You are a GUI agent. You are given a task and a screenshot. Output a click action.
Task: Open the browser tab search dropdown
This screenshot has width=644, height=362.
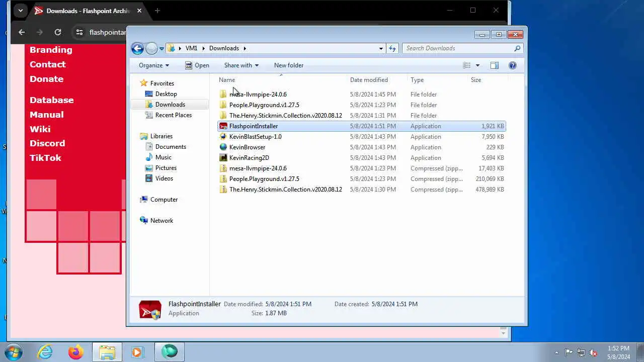(x=20, y=11)
